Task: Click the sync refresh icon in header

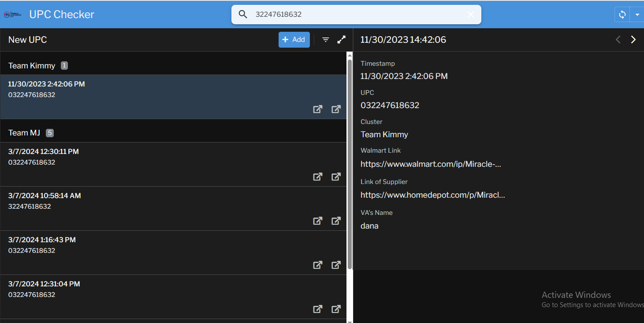Action: pyautogui.click(x=622, y=15)
